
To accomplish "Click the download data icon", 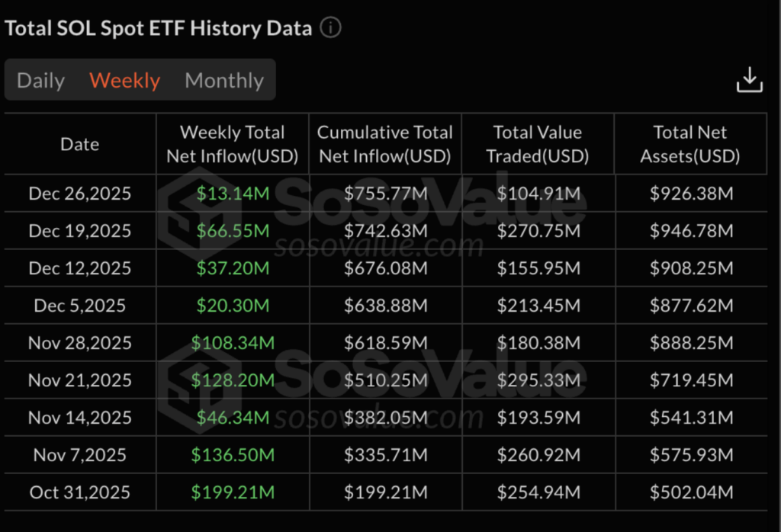I will [750, 79].
